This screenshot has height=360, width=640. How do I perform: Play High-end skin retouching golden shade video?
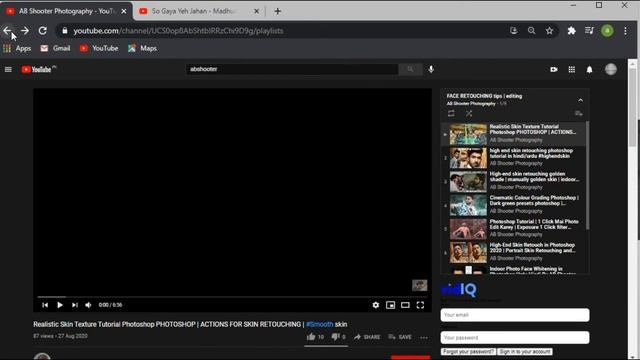click(514, 181)
